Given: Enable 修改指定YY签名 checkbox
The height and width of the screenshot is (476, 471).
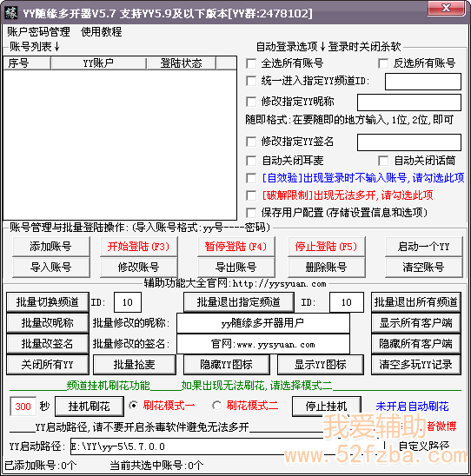Looking at the screenshot, I should tap(251, 142).
